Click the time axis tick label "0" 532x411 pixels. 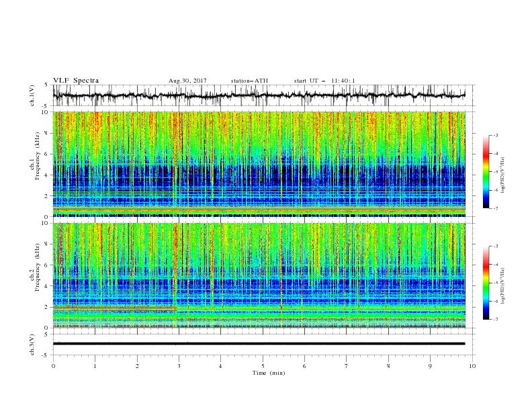coord(53,366)
